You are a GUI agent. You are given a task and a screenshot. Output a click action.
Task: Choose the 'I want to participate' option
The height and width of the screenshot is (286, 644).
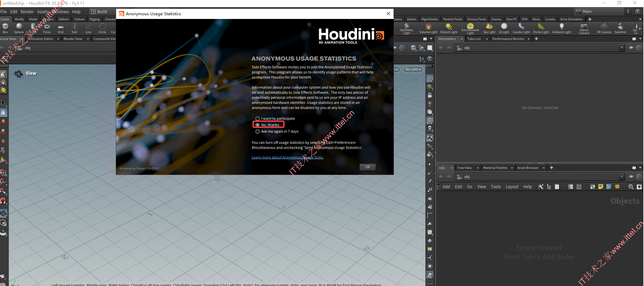[275, 118]
